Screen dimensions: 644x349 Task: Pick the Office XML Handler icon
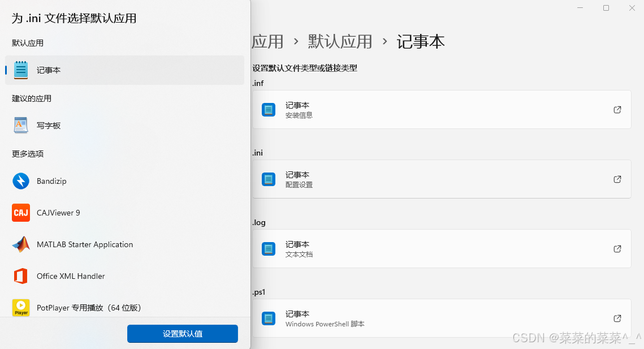[x=21, y=276]
